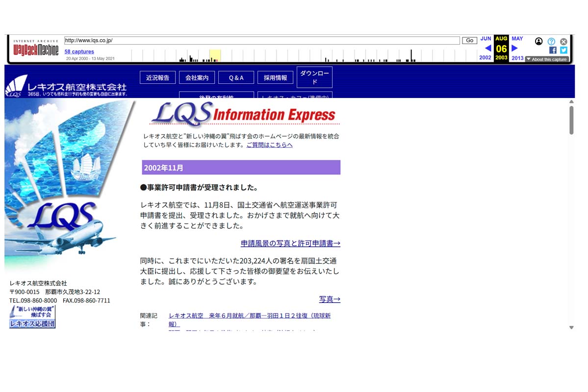The height and width of the screenshot is (392, 588).
Task: Share this capture on Twitter
Action: point(563,49)
